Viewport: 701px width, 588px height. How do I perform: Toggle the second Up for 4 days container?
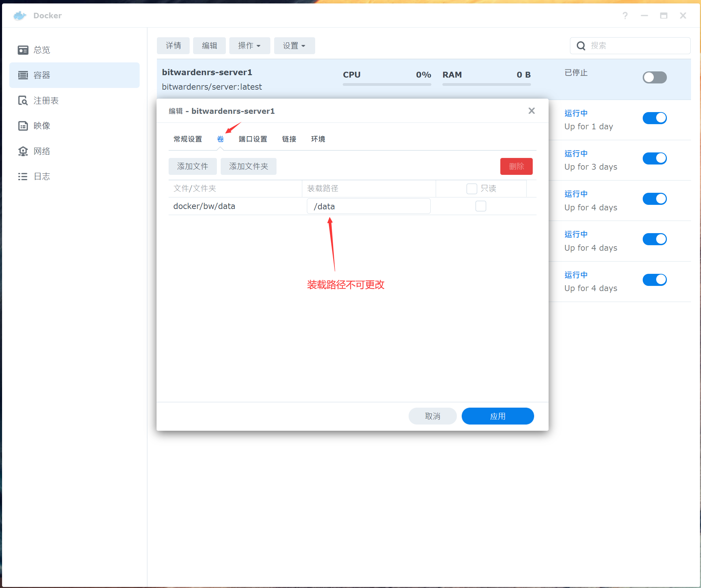654,239
